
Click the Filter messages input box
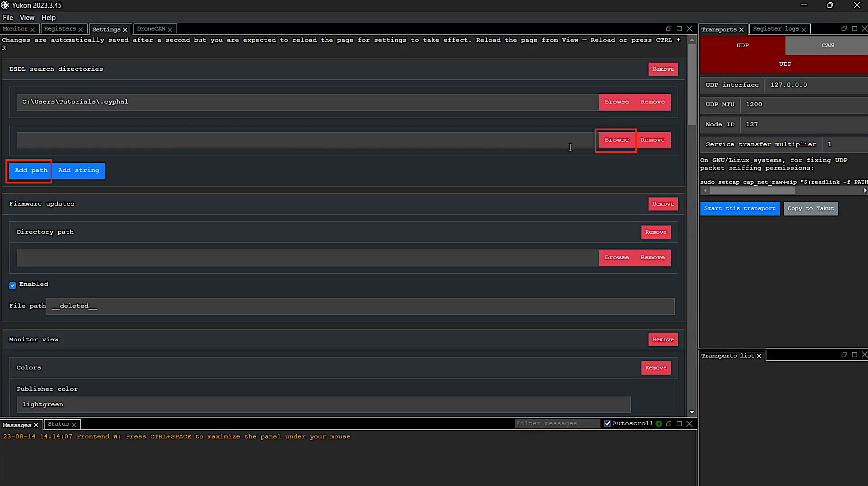(557, 423)
